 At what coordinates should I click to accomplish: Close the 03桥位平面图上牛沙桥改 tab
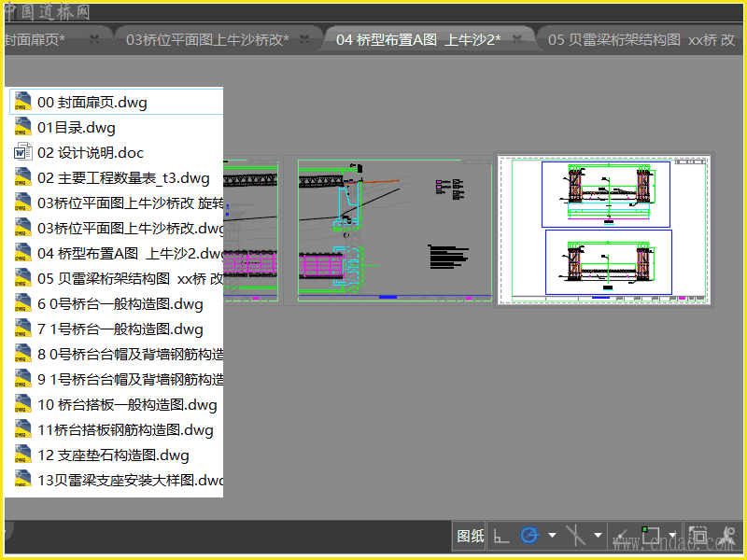305,39
